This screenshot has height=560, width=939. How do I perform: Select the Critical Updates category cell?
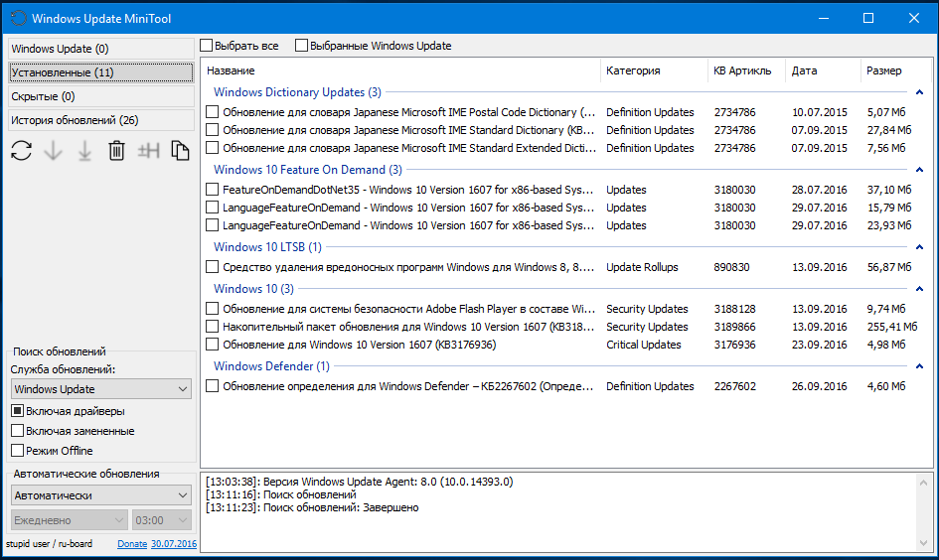click(x=644, y=345)
